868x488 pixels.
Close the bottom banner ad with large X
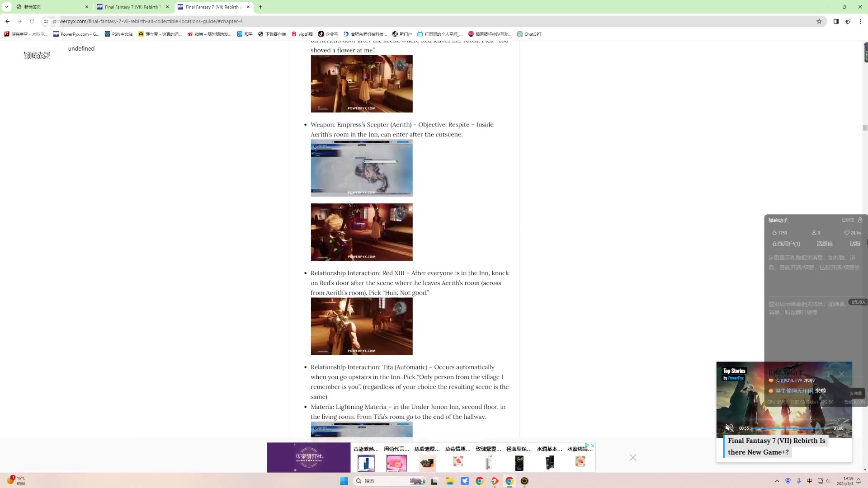[633, 458]
